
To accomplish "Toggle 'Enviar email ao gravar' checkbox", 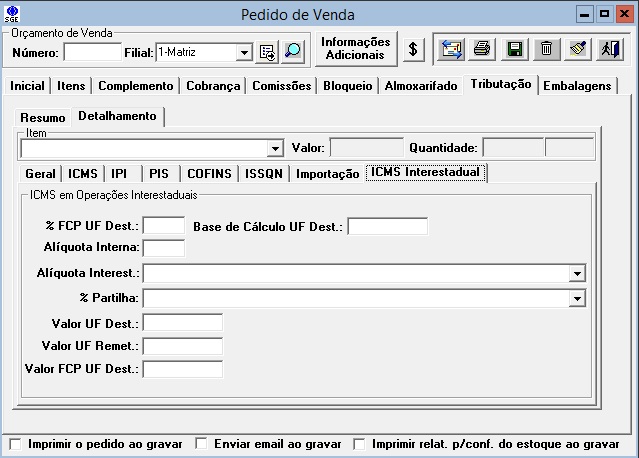I will point(201,443).
